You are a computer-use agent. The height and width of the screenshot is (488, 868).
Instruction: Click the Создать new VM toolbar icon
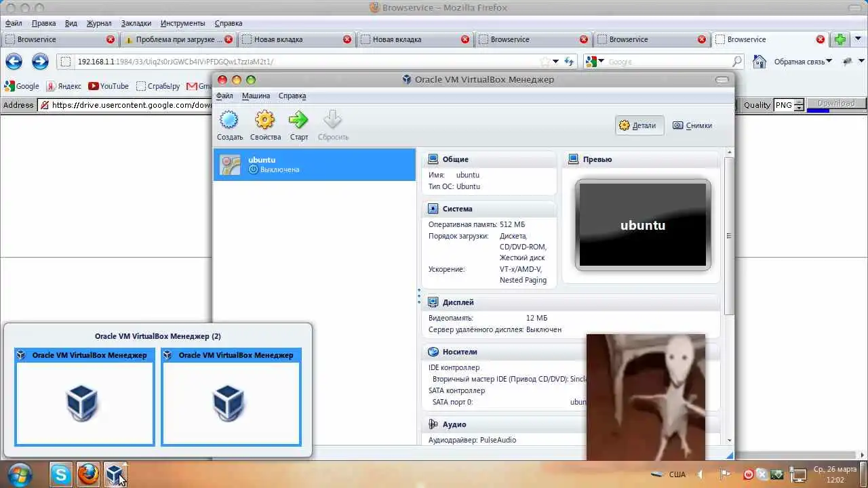(x=229, y=121)
